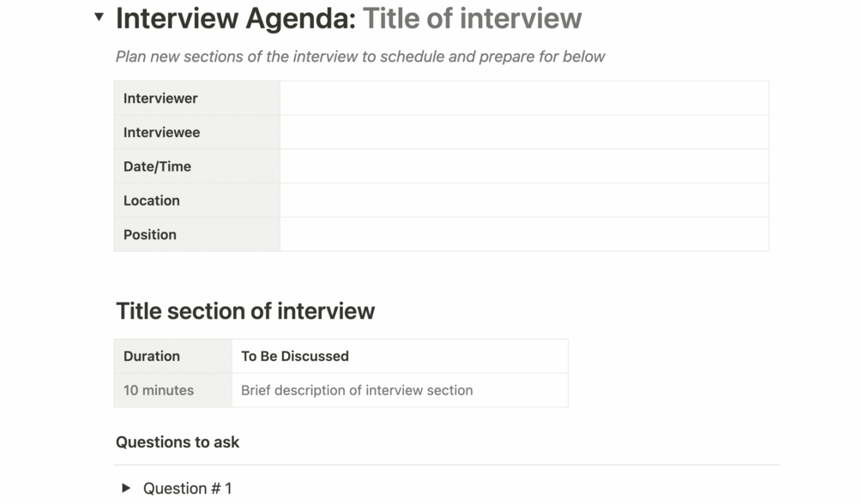862x504 pixels.
Task: Click the 'Title of interview' heading text
Action: click(472, 18)
